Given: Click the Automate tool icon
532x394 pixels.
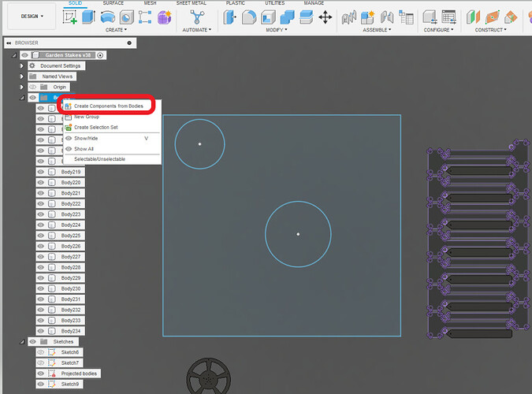Looking at the screenshot, I should click(x=197, y=17).
